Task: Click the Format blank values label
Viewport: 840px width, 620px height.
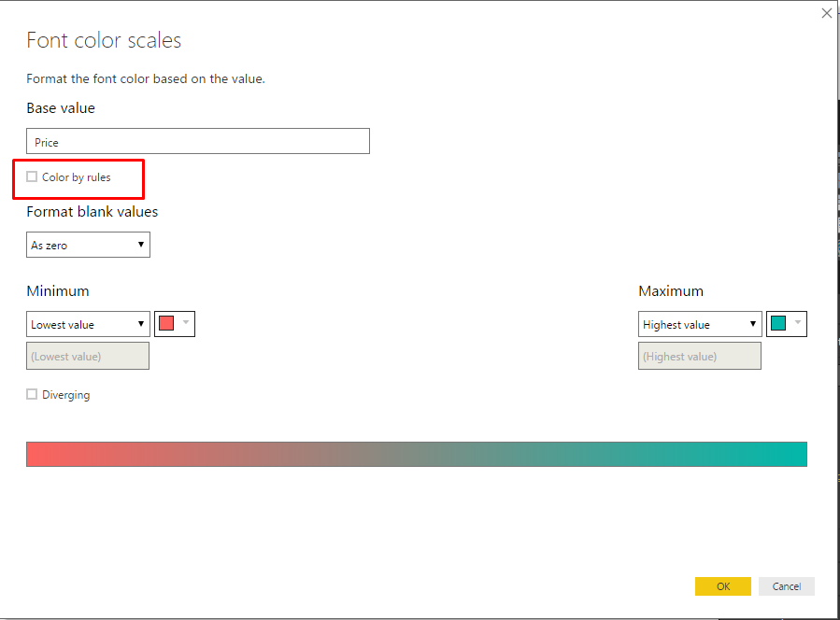Action: click(93, 212)
